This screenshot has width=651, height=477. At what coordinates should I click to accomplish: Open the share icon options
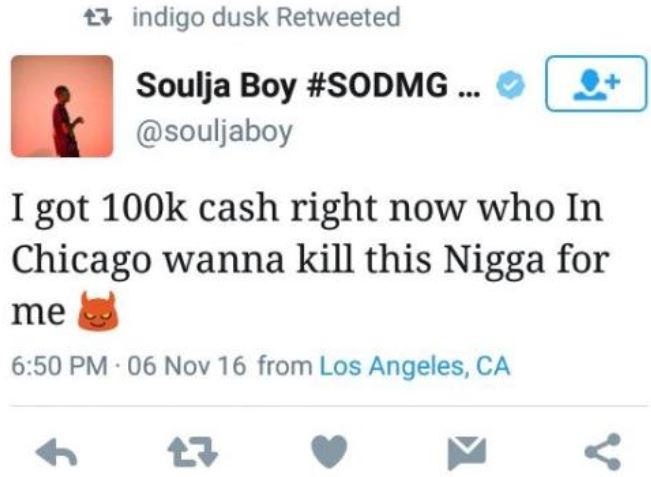pos(603,452)
